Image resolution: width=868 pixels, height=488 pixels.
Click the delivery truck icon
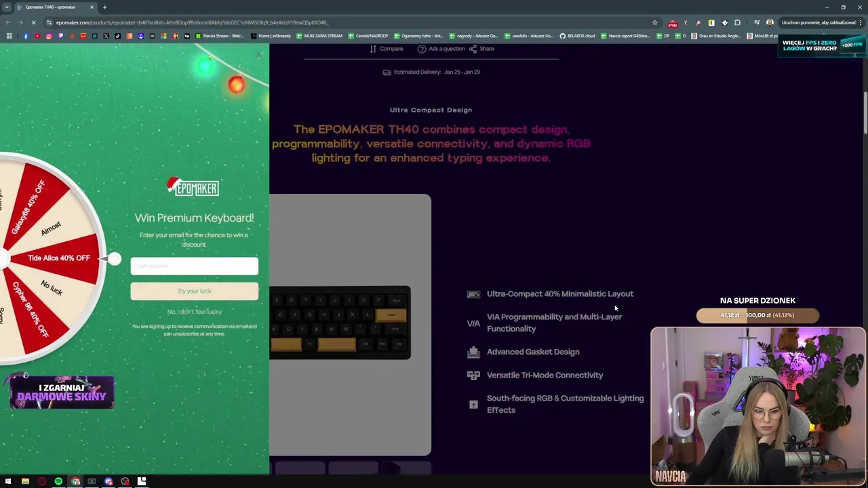(x=387, y=73)
